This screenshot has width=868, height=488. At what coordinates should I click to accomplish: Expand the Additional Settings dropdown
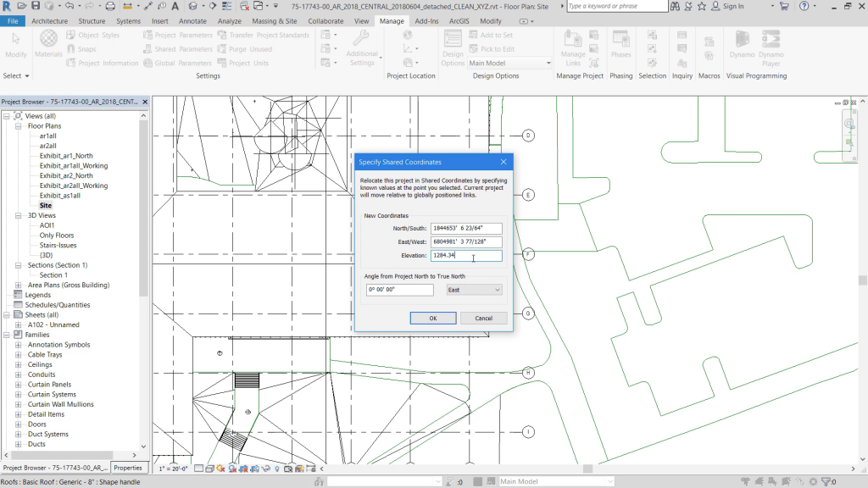click(364, 48)
